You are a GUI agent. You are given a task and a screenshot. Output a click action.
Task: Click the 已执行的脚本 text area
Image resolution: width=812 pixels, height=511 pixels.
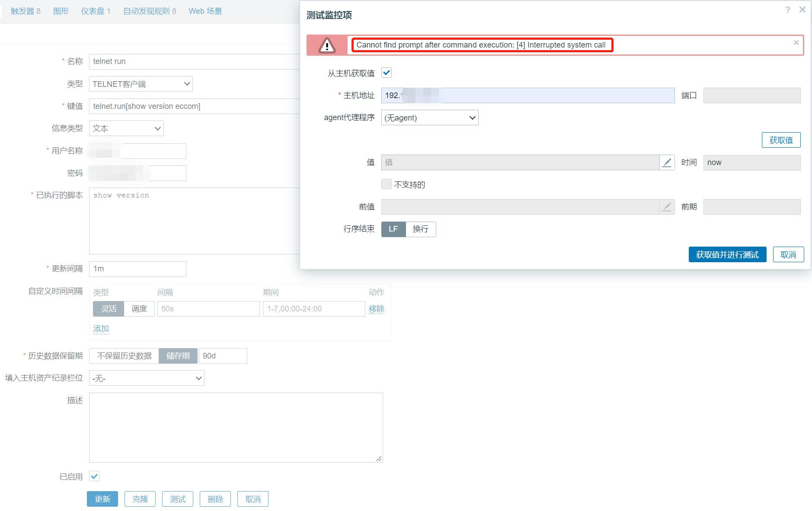click(x=194, y=221)
